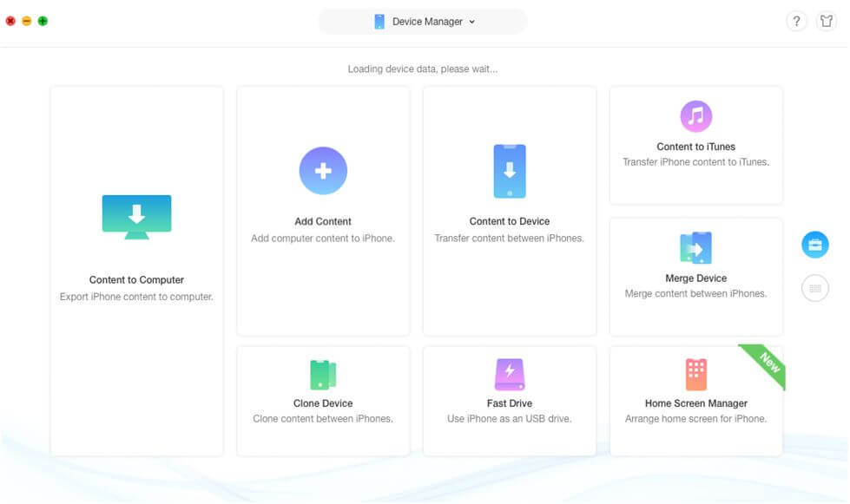Click Export iPhone content to computer text

click(136, 296)
